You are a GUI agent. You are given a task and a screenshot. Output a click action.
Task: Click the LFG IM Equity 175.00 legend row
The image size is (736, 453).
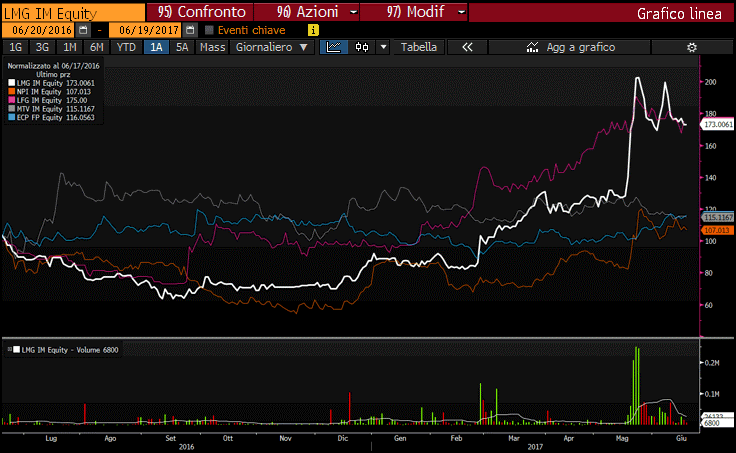[x=47, y=100]
